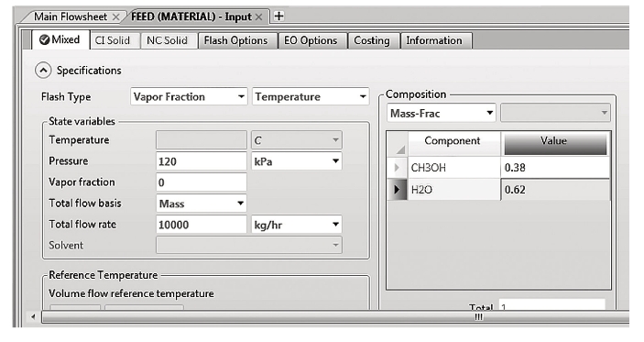Add a new tab with the plus icon
644x342 pixels.
pos(278,16)
